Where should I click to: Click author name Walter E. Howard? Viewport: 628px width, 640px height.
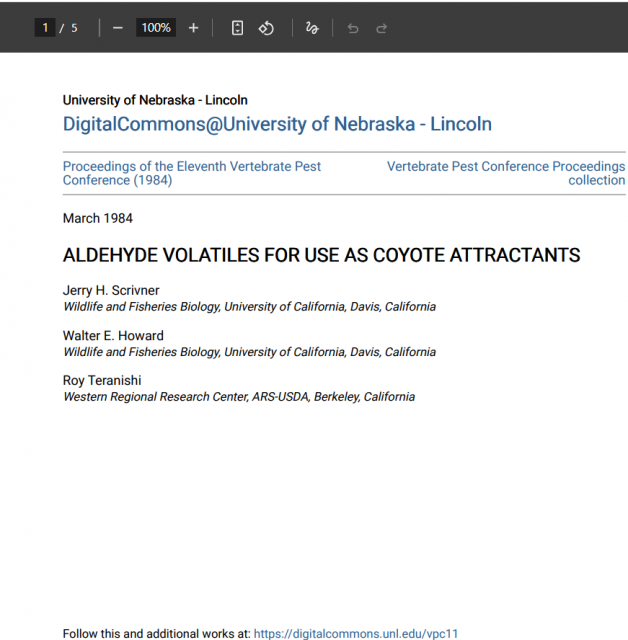pos(113,336)
